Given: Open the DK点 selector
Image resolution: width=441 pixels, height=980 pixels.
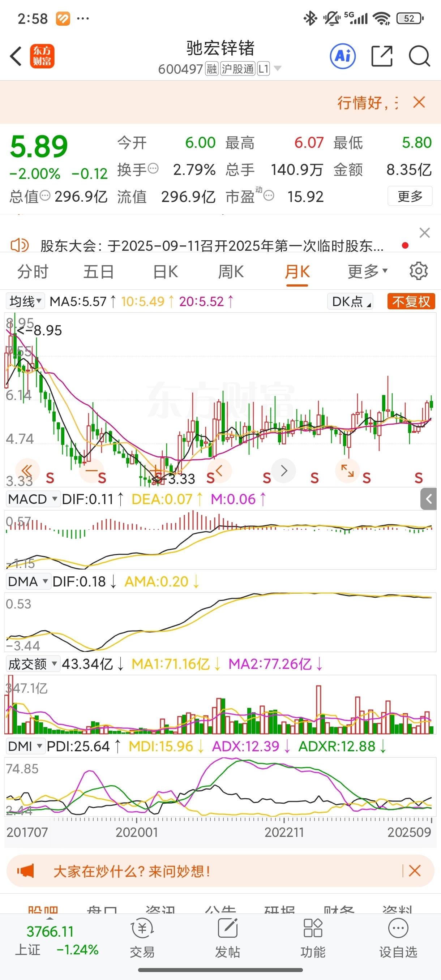Looking at the screenshot, I should (x=350, y=301).
